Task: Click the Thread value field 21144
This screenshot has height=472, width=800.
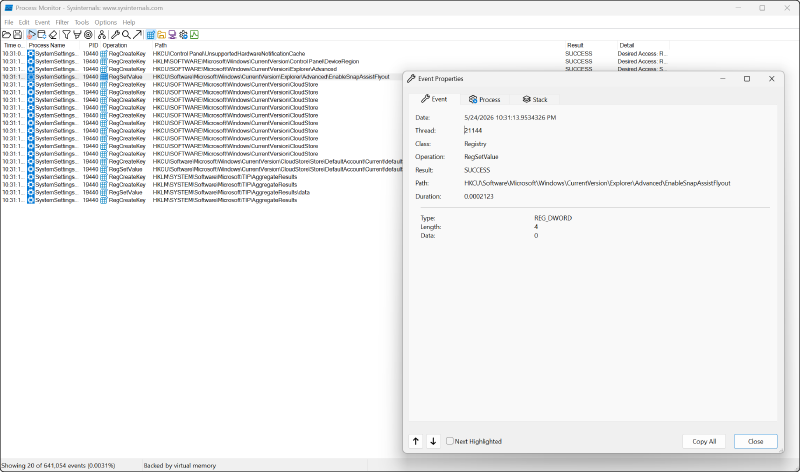Action: coord(473,131)
